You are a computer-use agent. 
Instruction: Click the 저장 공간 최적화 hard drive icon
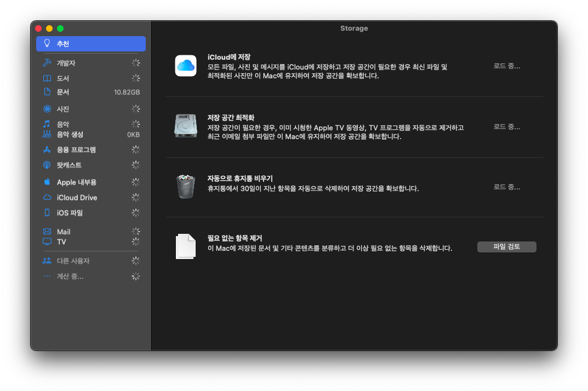[x=186, y=126]
